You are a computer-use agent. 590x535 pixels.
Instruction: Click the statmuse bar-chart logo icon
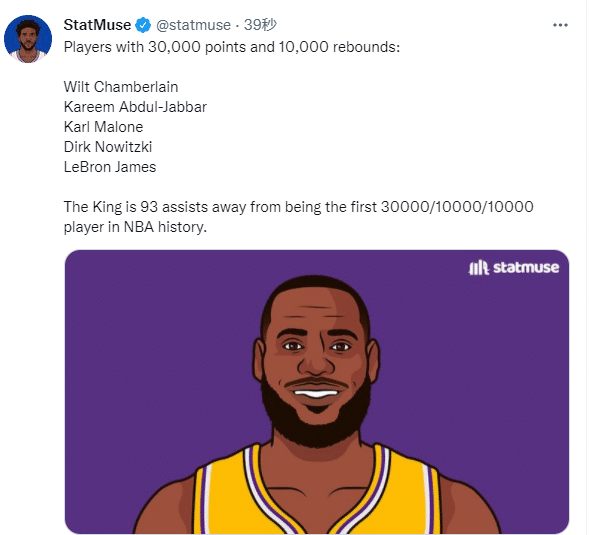pos(478,268)
